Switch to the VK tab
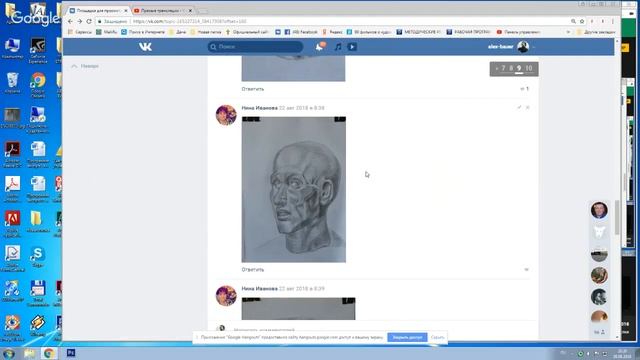Viewport: 640px width, 360px height. pos(98,11)
